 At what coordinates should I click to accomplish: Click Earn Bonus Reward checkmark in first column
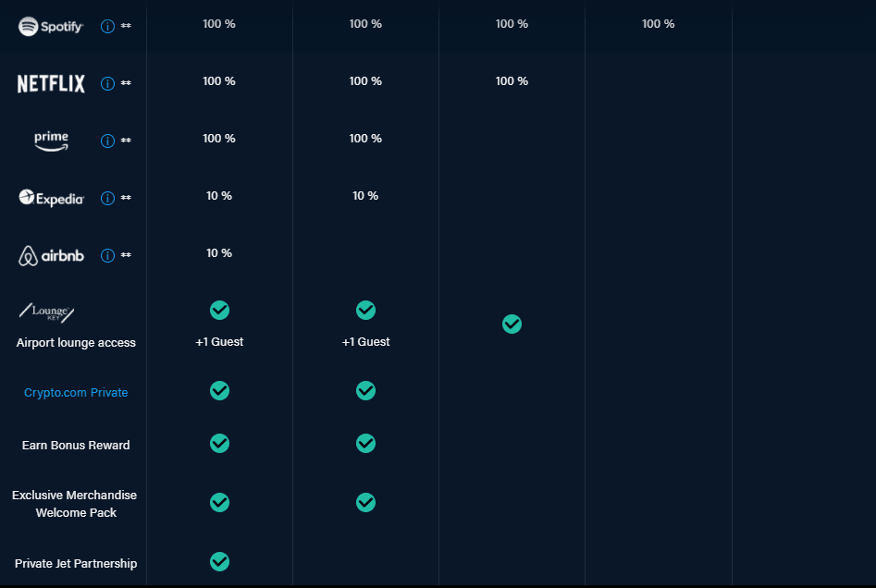pyautogui.click(x=219, y=444)
